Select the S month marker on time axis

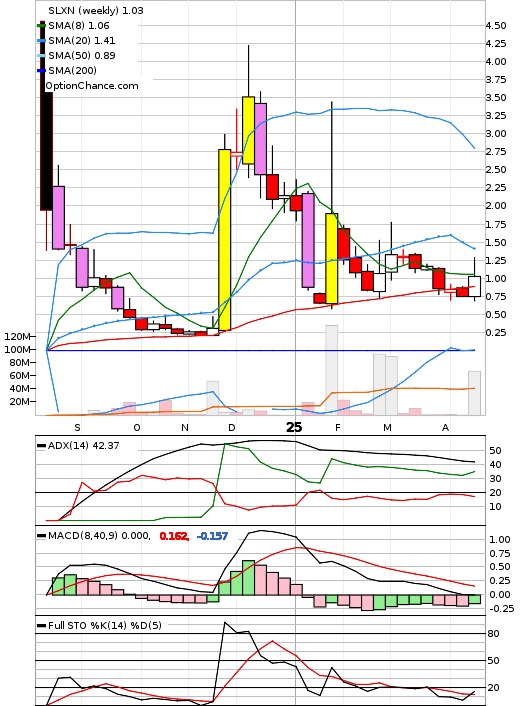tap(77, 428)
